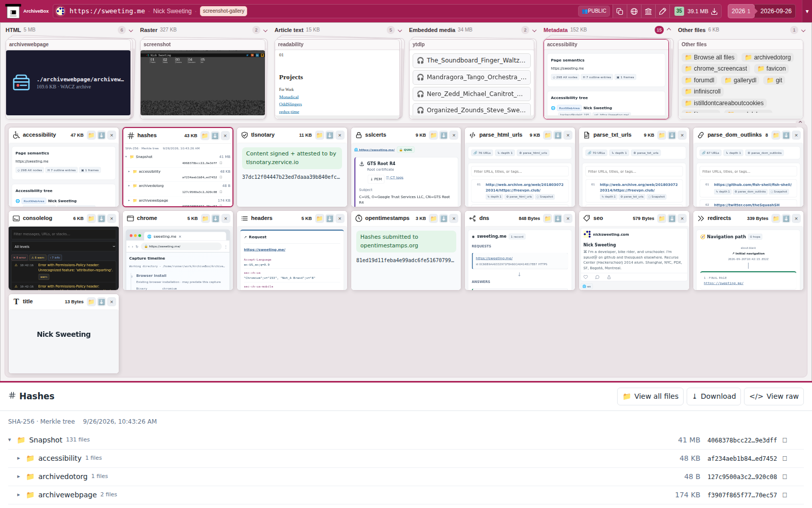Viewport: 812px width, 508px height.
Task: Open folder for parse_dom_outlinks card
Action: [776, 135]
